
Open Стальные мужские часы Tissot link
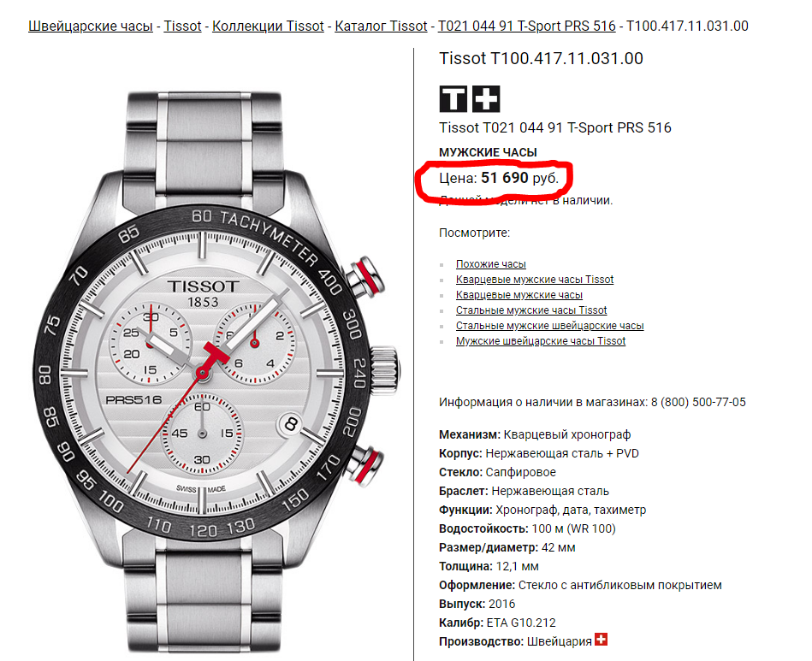click(x=531, y=310)
